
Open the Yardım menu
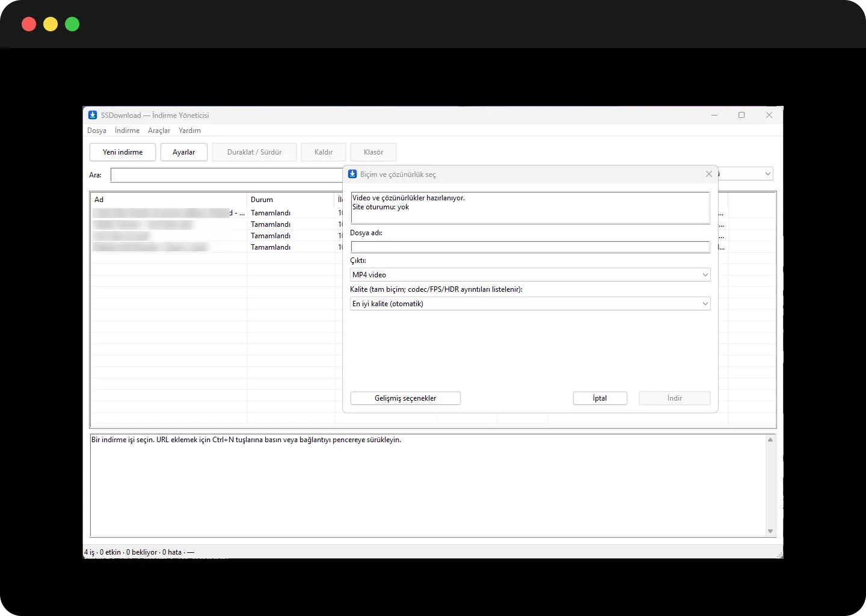click(189, 131)
